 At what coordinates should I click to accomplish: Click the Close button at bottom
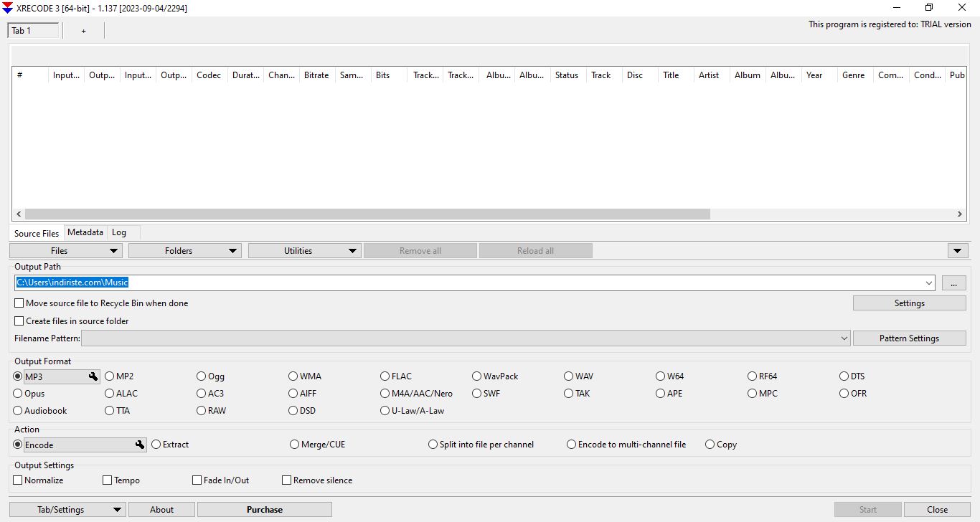coord(937,510)
